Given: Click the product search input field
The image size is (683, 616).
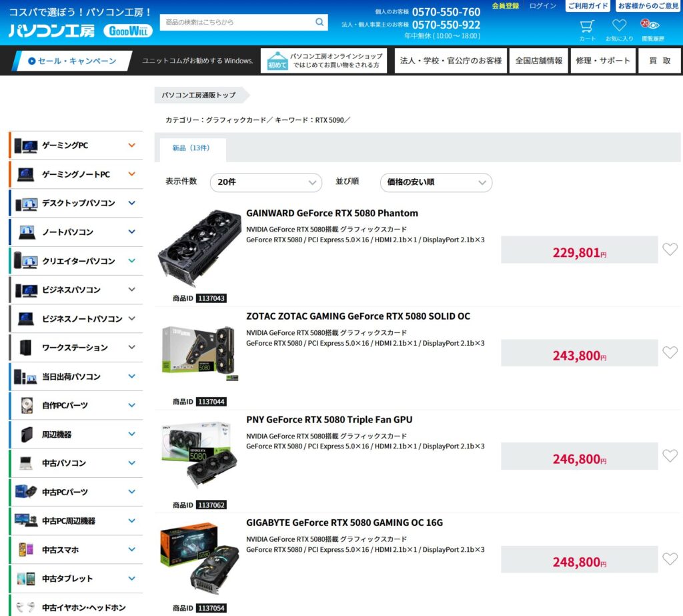Looking at the screenshot, I should tap(237, 22).
